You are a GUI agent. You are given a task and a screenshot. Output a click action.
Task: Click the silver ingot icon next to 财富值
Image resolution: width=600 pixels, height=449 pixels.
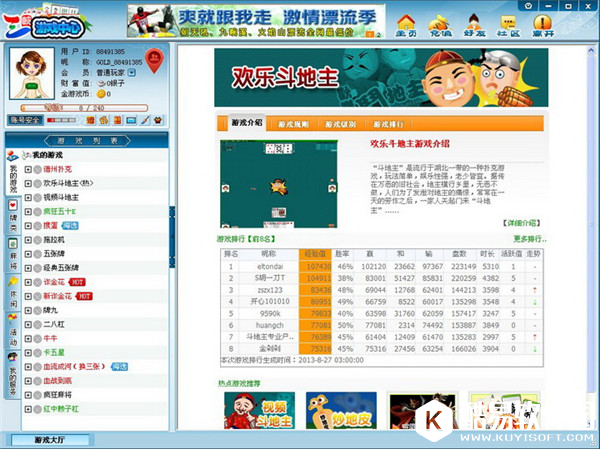coord(101,83)
